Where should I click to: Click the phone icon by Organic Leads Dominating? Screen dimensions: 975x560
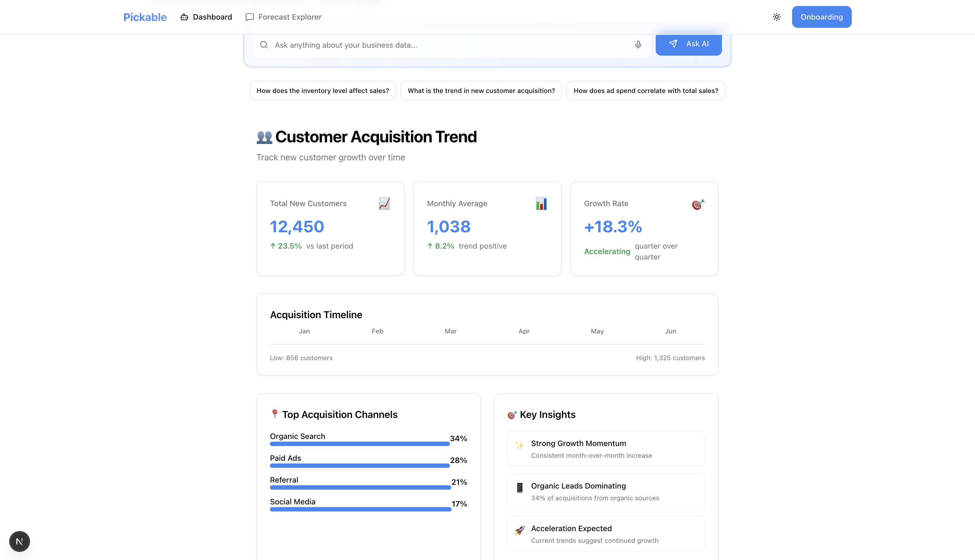519,488
